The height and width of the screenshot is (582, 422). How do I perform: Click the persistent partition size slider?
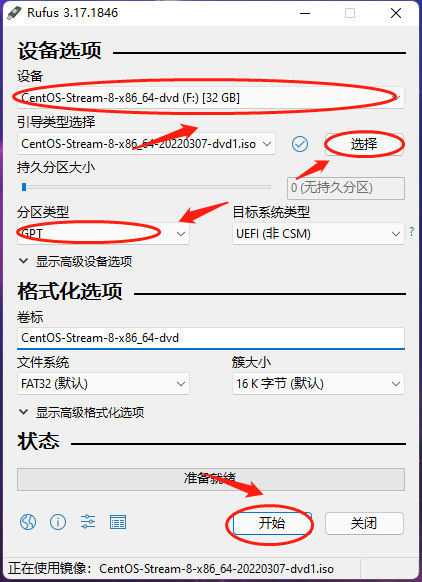(147, 187)
